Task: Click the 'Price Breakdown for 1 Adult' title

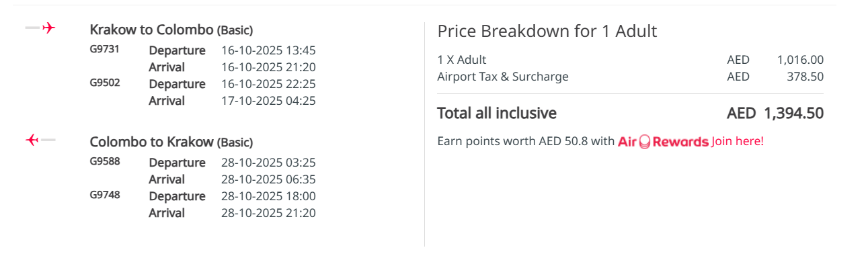Action: pos(547,31)
